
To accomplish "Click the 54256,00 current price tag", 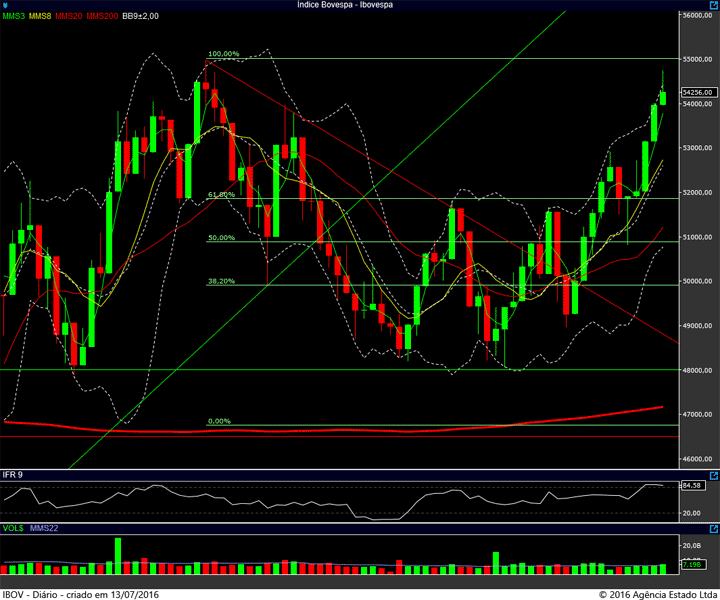I will [x=698, y=92].
